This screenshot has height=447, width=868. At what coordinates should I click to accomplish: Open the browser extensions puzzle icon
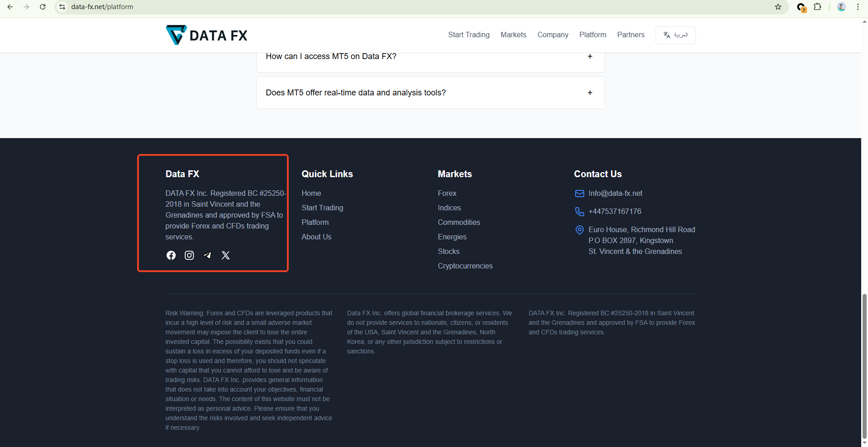(818, 7)
